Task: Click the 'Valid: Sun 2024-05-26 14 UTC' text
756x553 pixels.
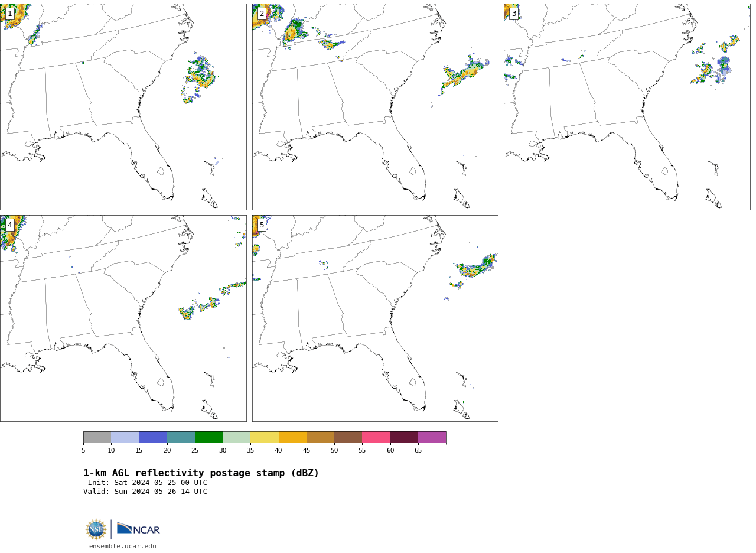Action: click(145, 492)
